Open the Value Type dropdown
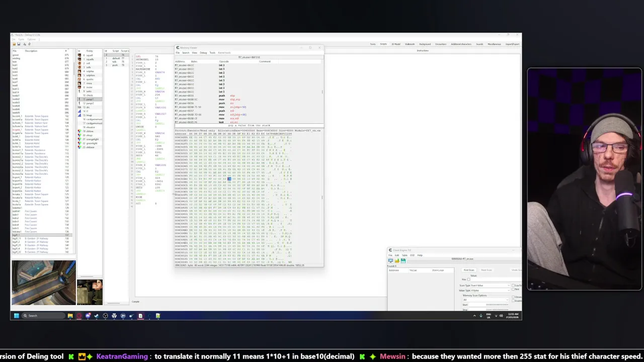The height and width of the screenshot is (362, 644). click(490, 291)
